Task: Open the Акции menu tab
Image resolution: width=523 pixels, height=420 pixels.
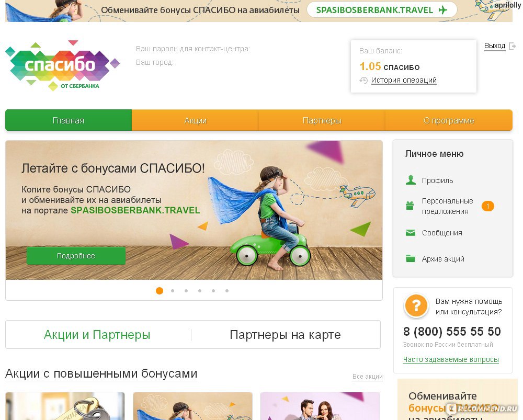Action: pyautogui.click(x=196, y=120)
